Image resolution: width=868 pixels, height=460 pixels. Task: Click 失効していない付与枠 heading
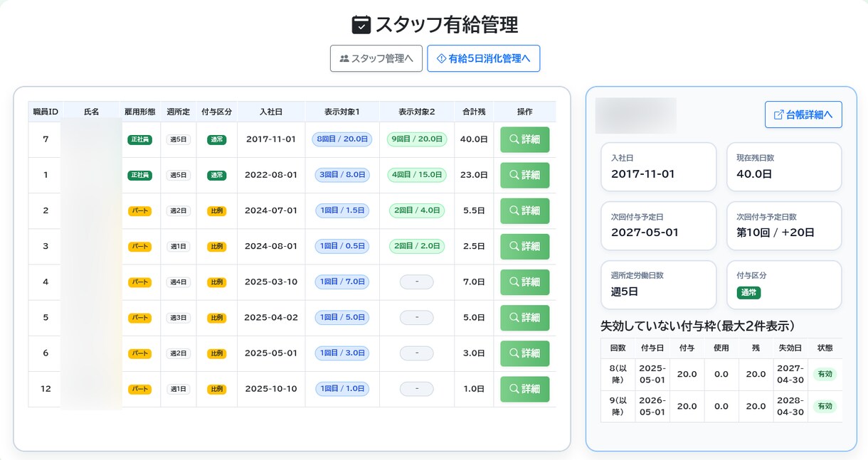(x=697, y=326)
